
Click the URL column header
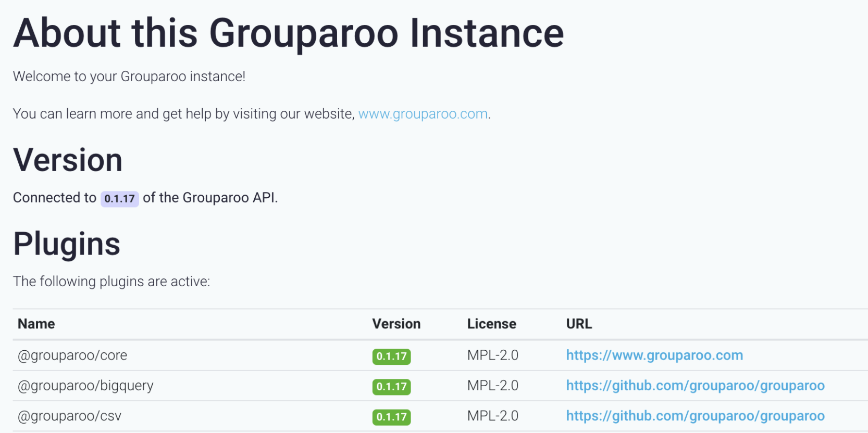[x=579, y=324]
